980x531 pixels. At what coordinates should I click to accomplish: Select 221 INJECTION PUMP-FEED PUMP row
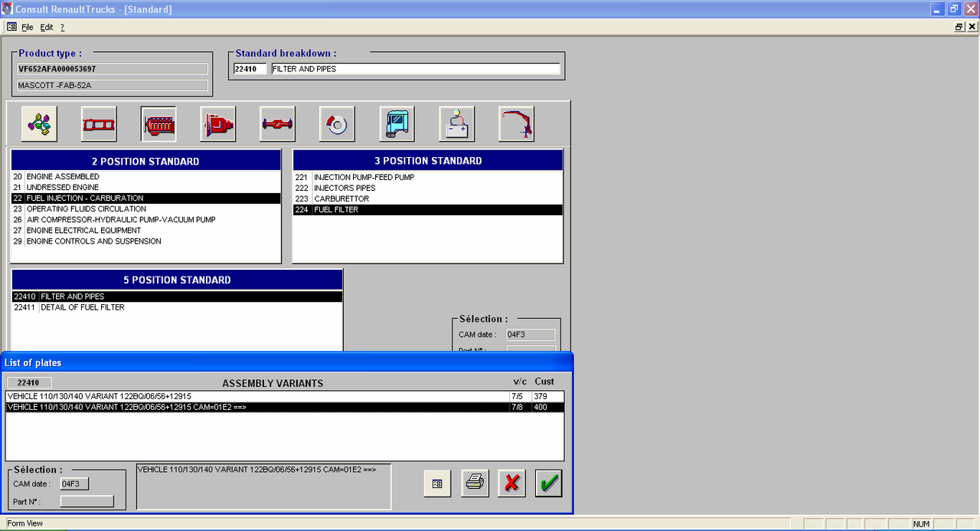[x=428, y=178]
